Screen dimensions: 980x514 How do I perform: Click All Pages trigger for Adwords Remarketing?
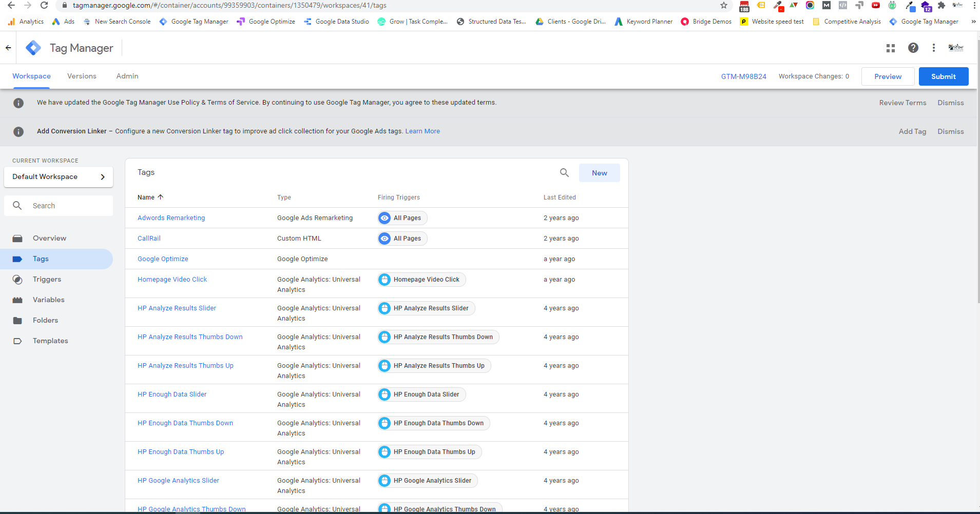coord(402,218)
